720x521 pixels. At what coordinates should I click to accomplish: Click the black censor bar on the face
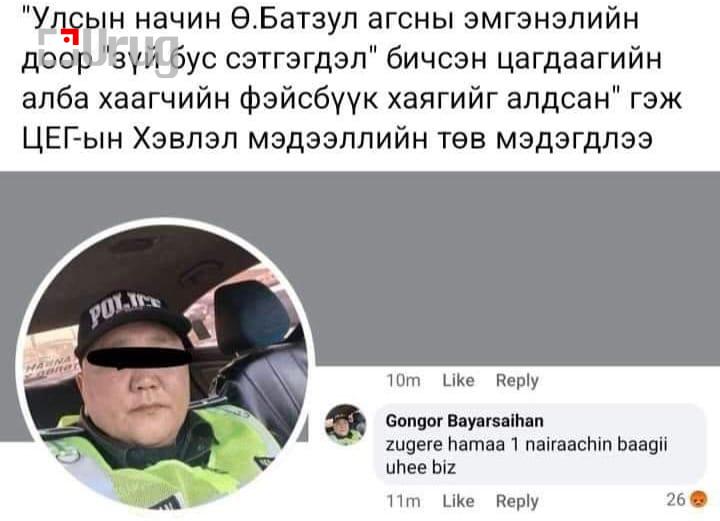coord(139,358)
